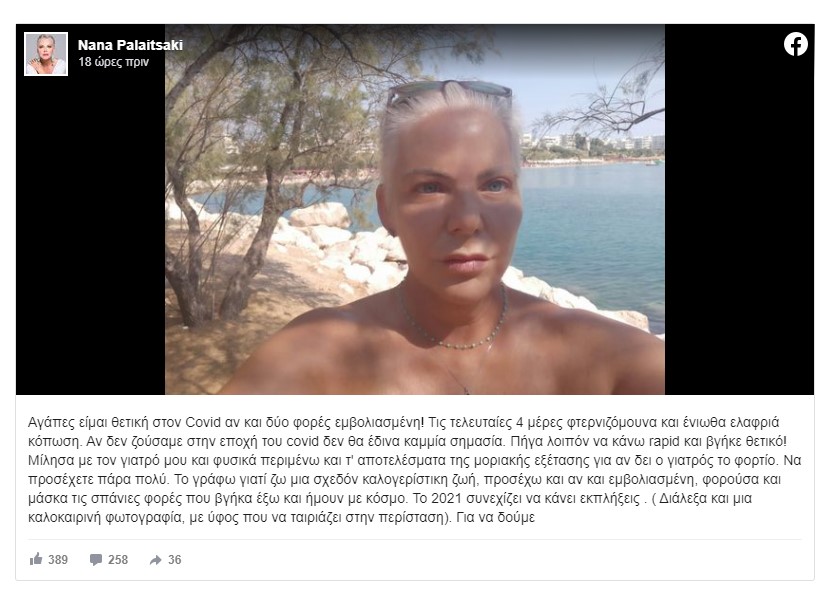
Task: Click the word 'Covid' in the post text
Action: [199, 422]
